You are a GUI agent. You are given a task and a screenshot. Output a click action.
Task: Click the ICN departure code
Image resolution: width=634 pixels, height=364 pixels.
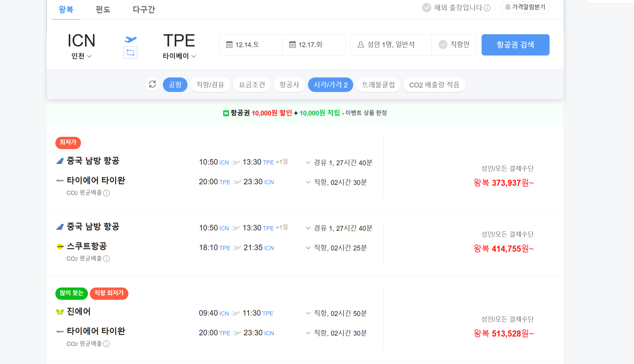[x=81, y=40]
